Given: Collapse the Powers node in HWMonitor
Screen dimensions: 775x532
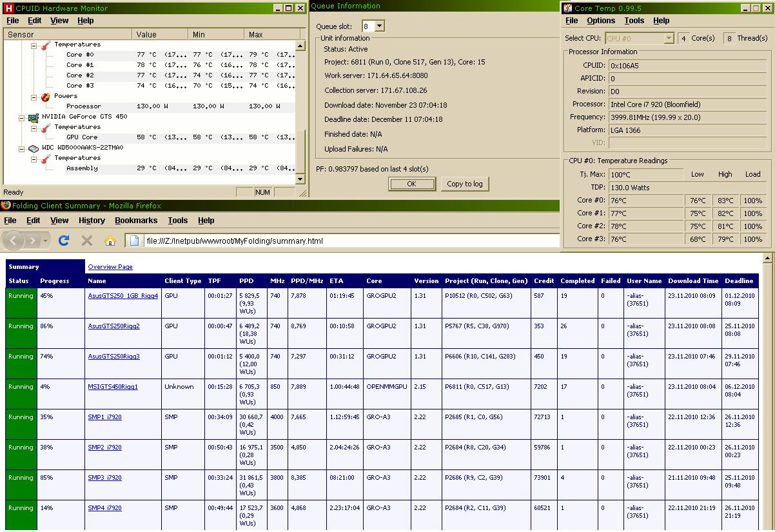Looking at the screenshot, I should click(x=35, y=96).
